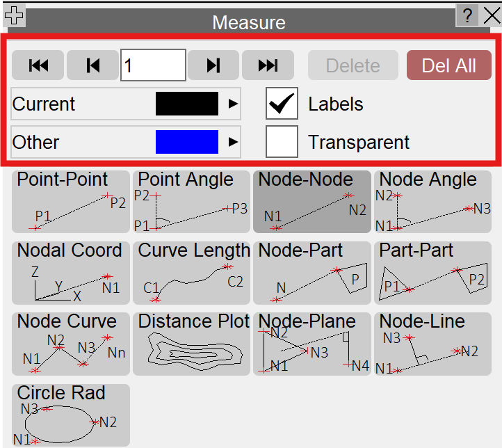
Task: Enable the Transparent checkbox
Action: click(282, 141)
